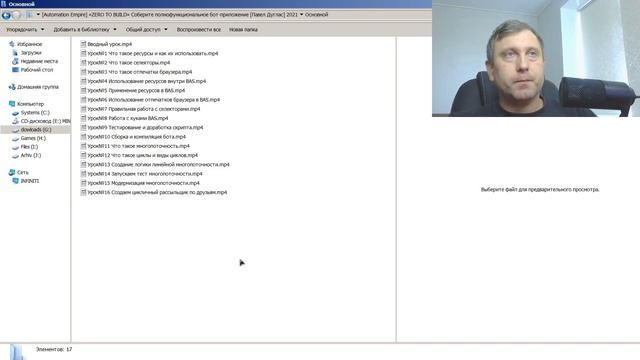Open the Общий доступ dropdown

click(x=147, y=29)
